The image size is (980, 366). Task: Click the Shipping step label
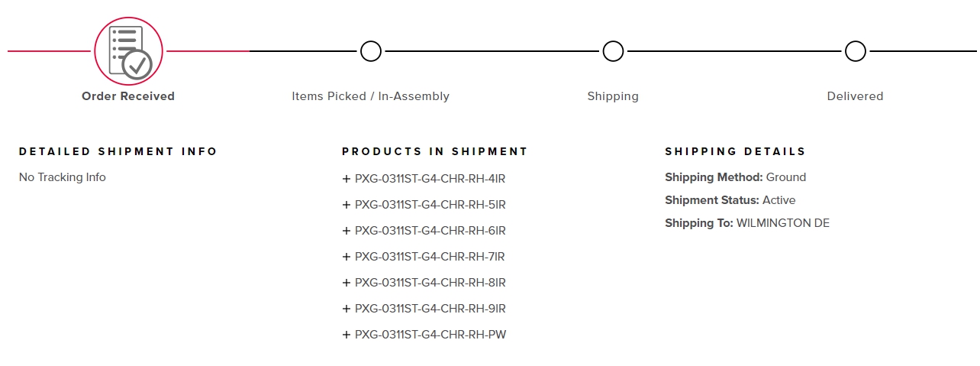coord(613,96)
